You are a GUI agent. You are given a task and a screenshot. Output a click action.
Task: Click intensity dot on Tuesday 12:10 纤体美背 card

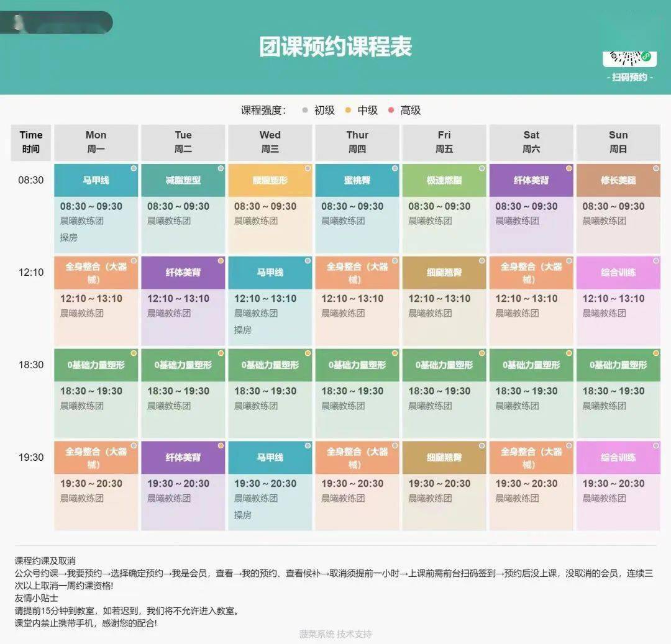coord(221,261)
